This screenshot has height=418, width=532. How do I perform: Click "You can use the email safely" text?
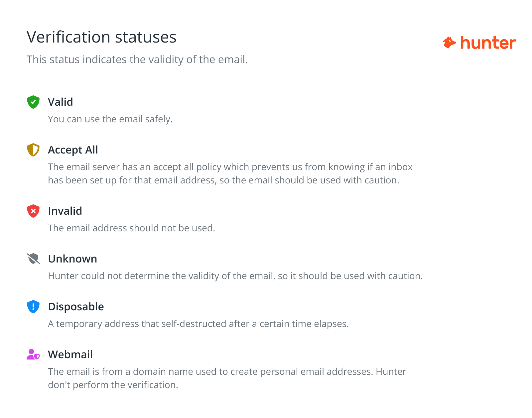[x=110, y=119]
